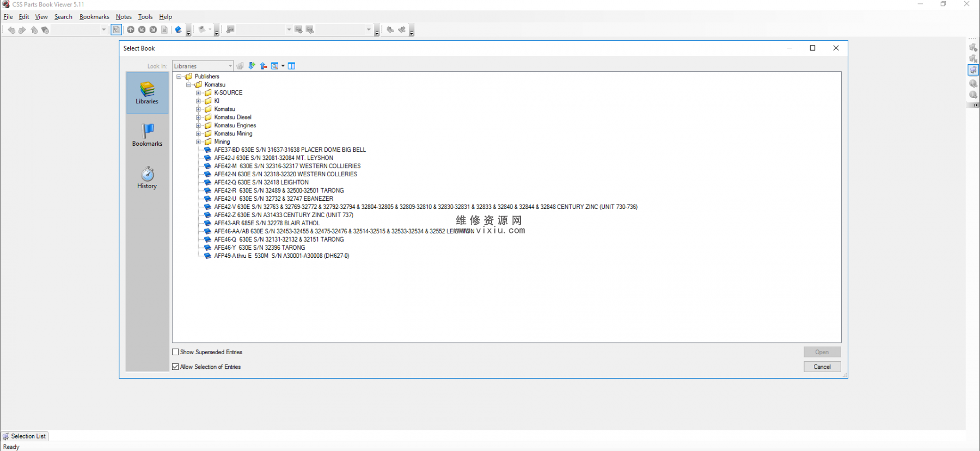Toggle the tree view button in main toolbar

[117, 30]
